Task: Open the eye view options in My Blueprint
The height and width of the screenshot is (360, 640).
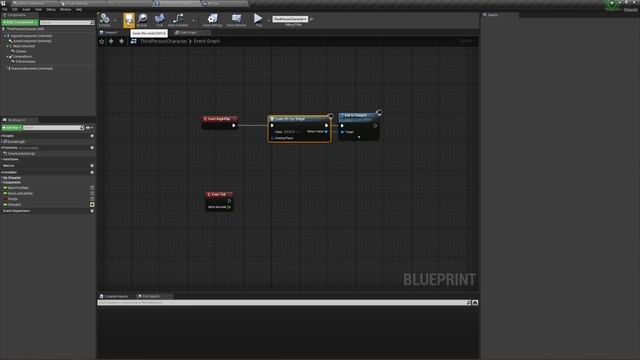Action: [x=89, y=128]
